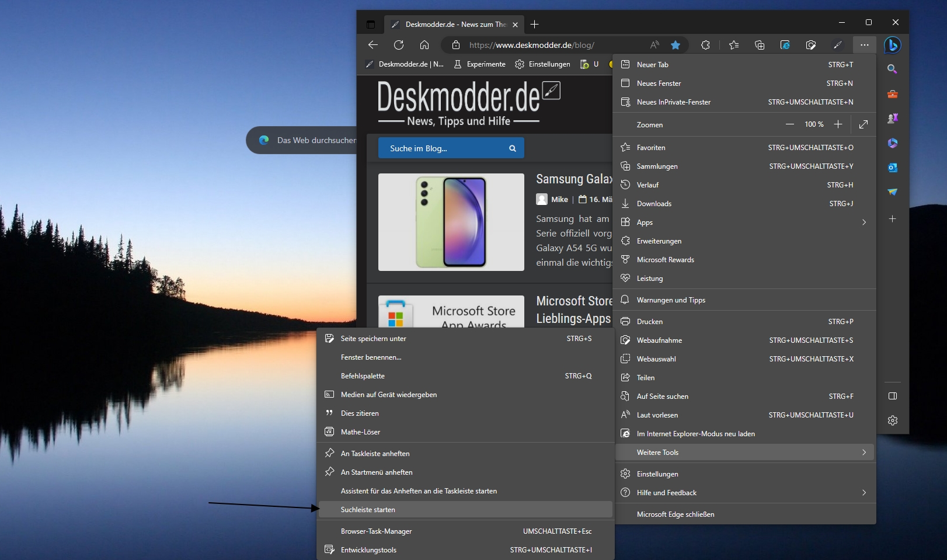Image resolution: width=947 pixels, height=560 pixels.
Task: Select Teilen menu entry
Action: click(745, 378)
